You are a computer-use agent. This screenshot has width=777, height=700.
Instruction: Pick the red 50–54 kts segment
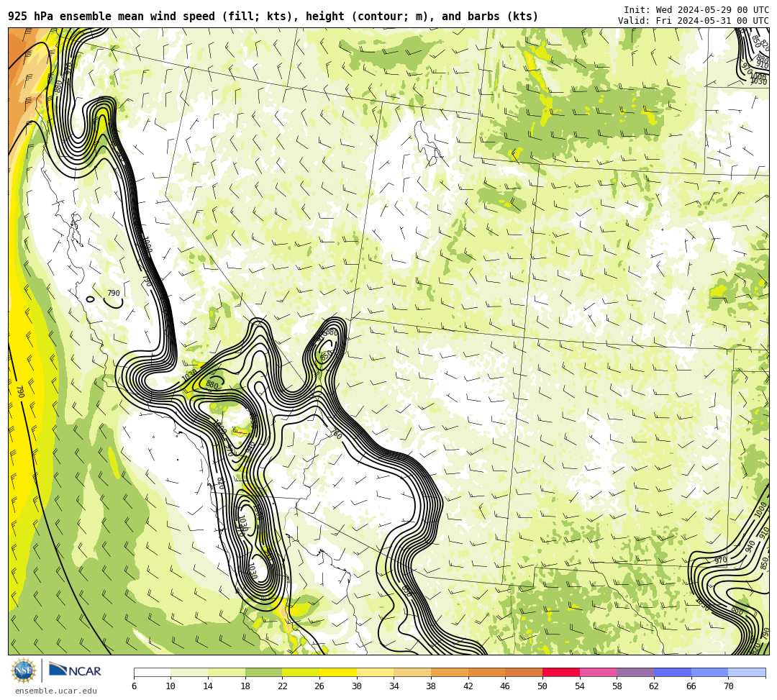point(561,672)
